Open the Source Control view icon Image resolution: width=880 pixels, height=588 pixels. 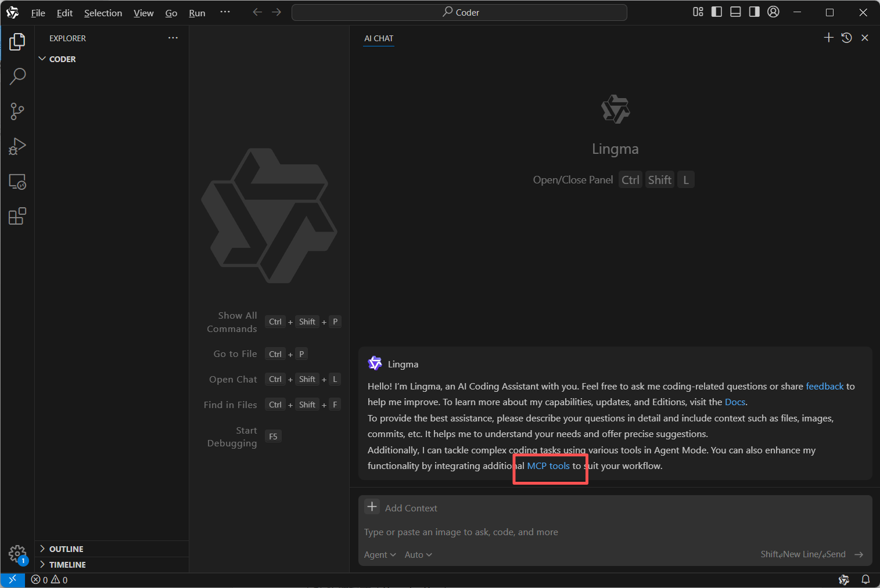pos(17,111)
